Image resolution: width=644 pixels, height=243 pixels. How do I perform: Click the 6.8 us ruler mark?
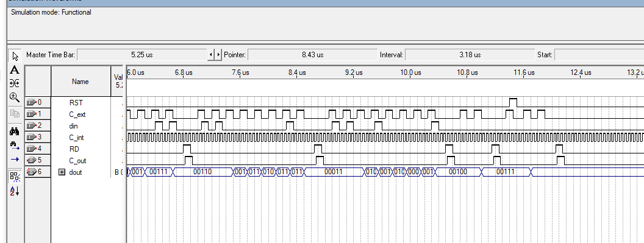click(184, 72)
